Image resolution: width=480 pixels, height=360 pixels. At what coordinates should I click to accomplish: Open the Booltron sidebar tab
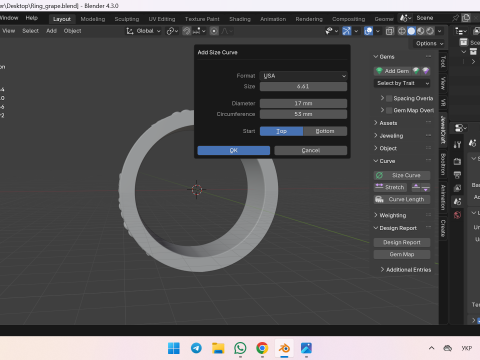tap(443, 164)
